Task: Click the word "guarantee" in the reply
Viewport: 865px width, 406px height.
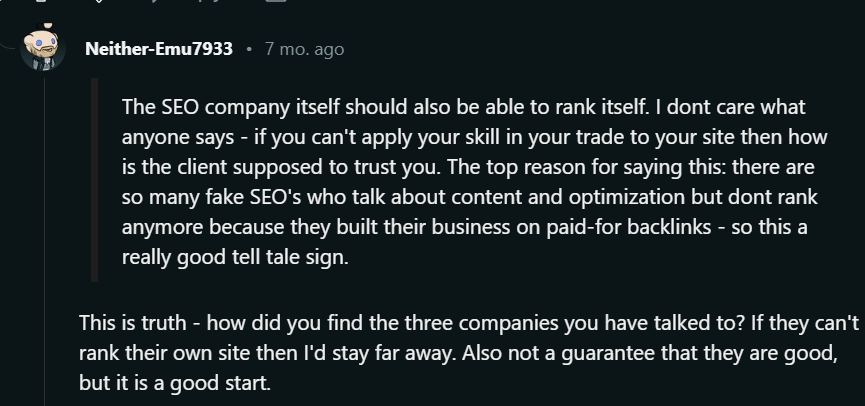Action: (x=598, y=354)
